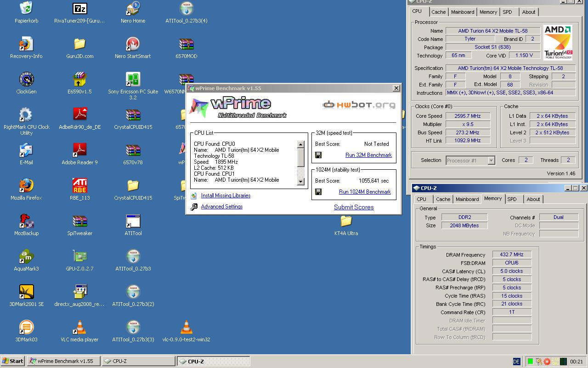Open the 6570MOD archive icon

pos(186,44)
